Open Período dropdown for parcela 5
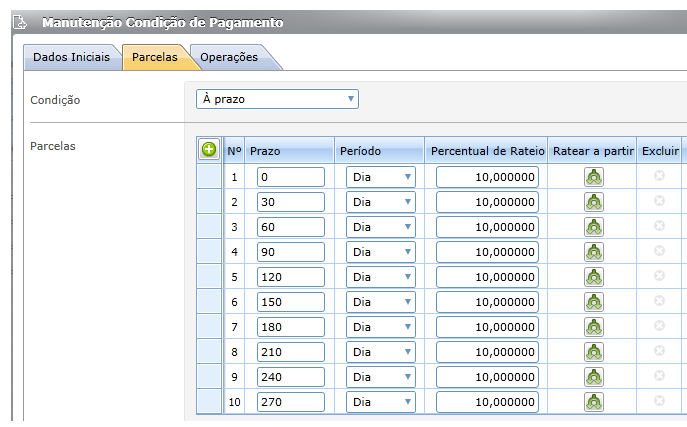 [381, 277]
